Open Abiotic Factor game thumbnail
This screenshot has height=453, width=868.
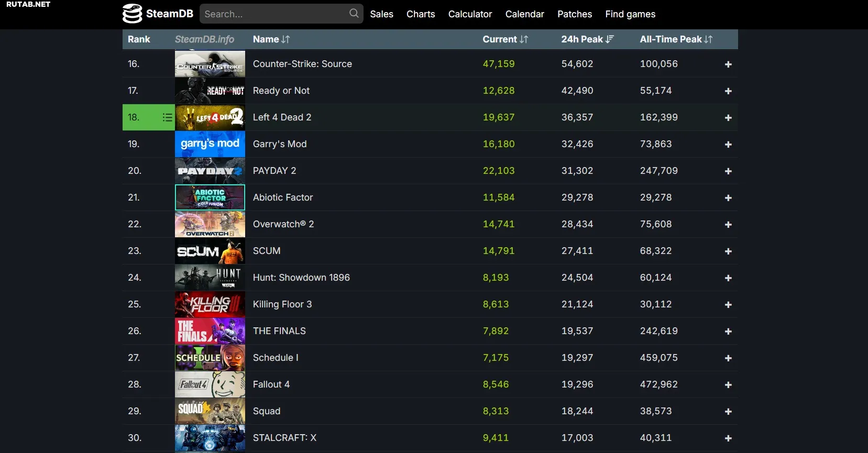coord(210,197)
